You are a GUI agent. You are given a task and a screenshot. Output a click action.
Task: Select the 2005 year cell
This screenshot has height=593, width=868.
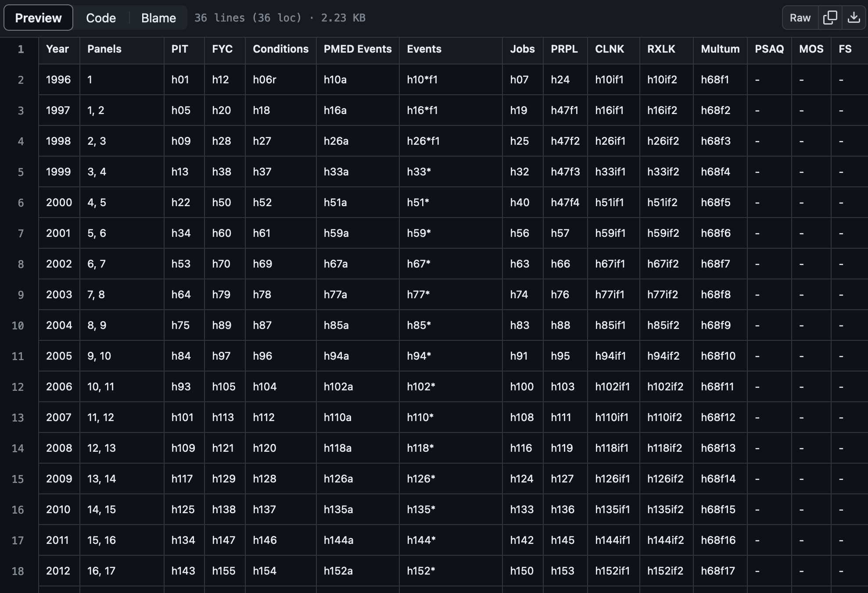pyautogui.click(x=59, y=356)
